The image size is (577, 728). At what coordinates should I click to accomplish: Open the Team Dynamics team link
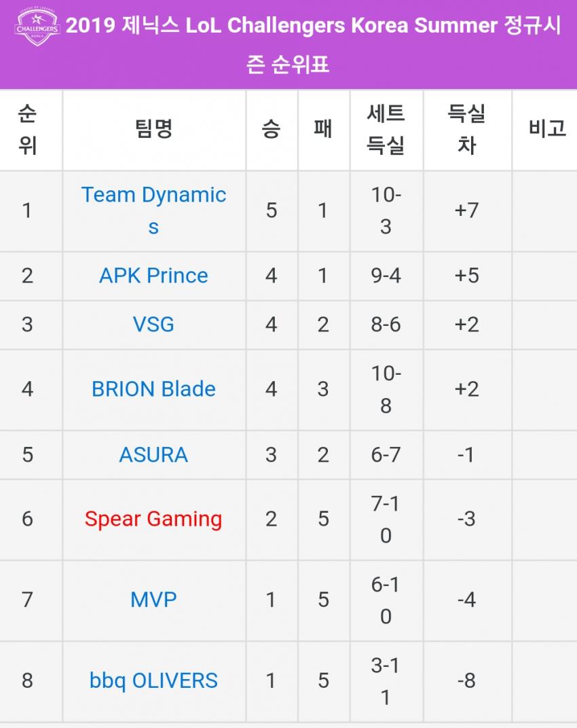pos(153,211)
